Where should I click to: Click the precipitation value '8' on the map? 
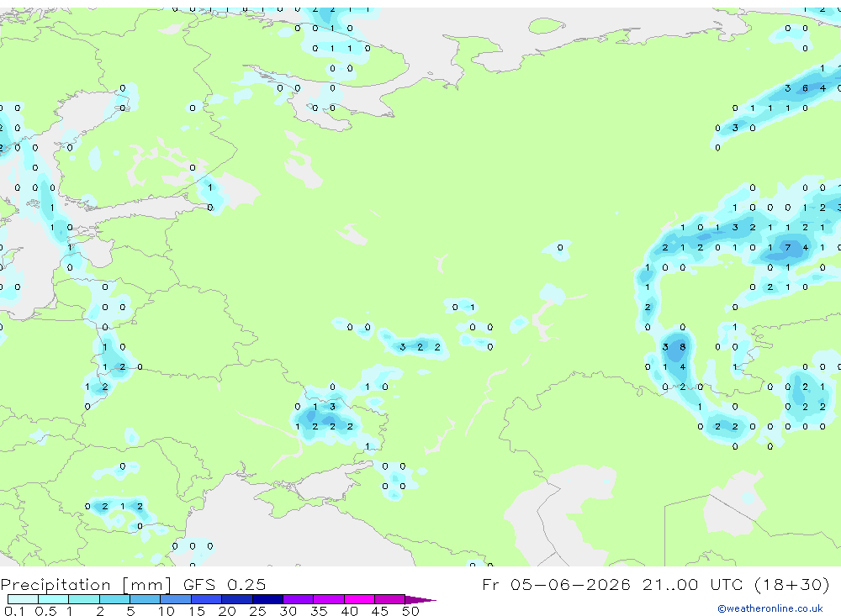[x=682, y=347]
